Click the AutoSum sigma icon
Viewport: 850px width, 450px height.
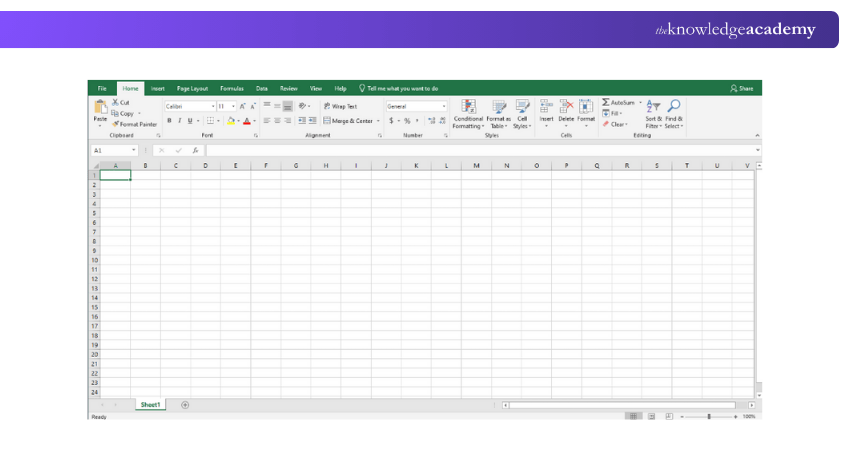pyautogui.click(x=606, y=102)
